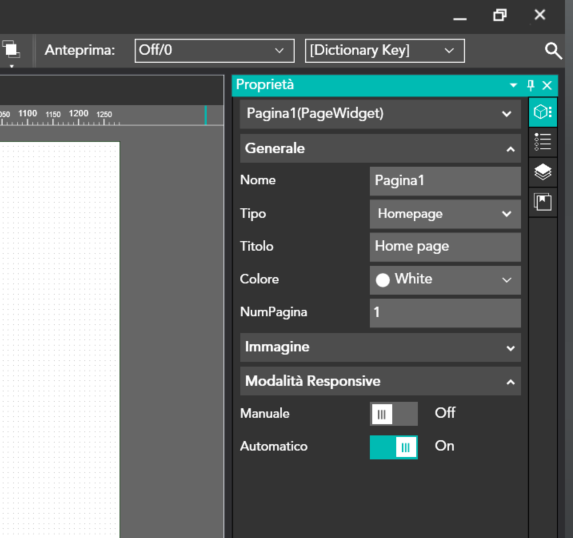The image size is (573, 538).
Task: Close the Proprietà panel
Action: pyautogui.click(x=547, y=86)
